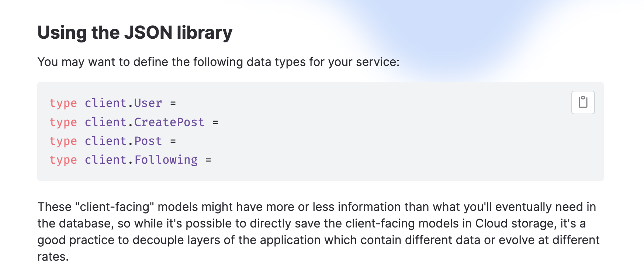
Task: Click the "type" keyword before client.Following
Action: (63, 160)
